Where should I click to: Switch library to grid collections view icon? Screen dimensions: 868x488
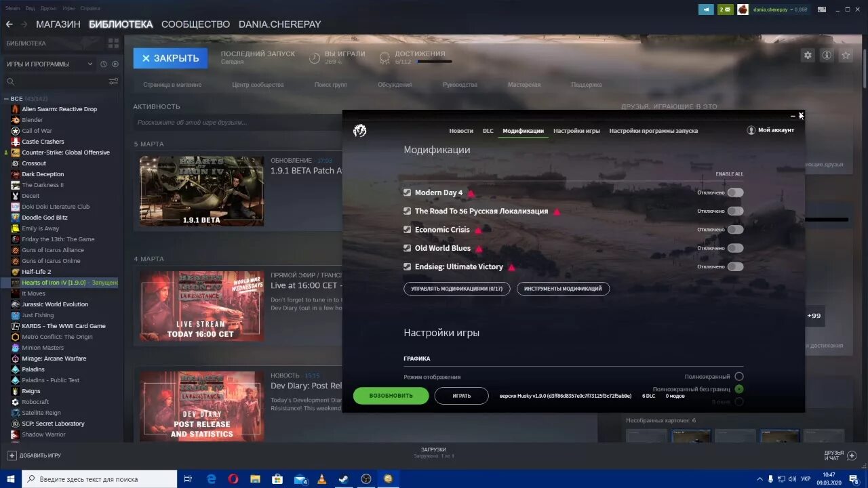(113, 43)
